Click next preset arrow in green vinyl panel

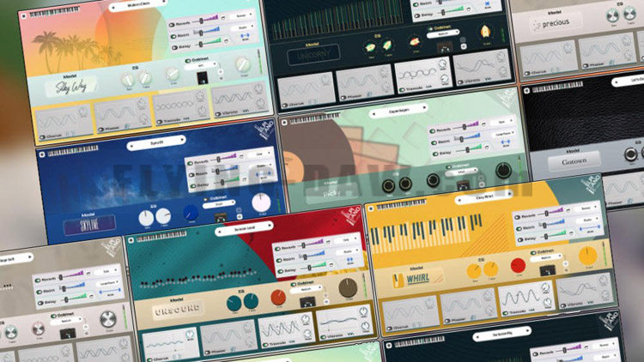coord(423,107)
